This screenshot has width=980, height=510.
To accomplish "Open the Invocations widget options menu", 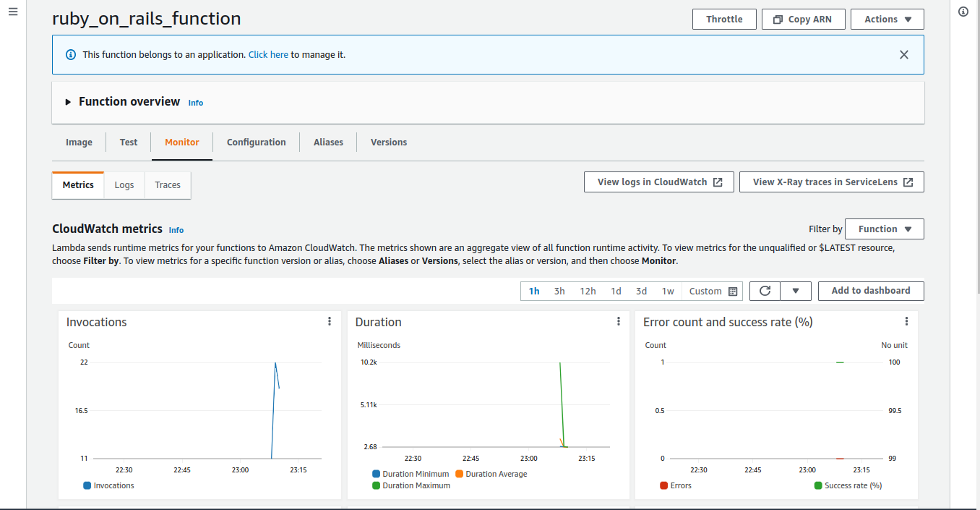I will click(330, 322).
